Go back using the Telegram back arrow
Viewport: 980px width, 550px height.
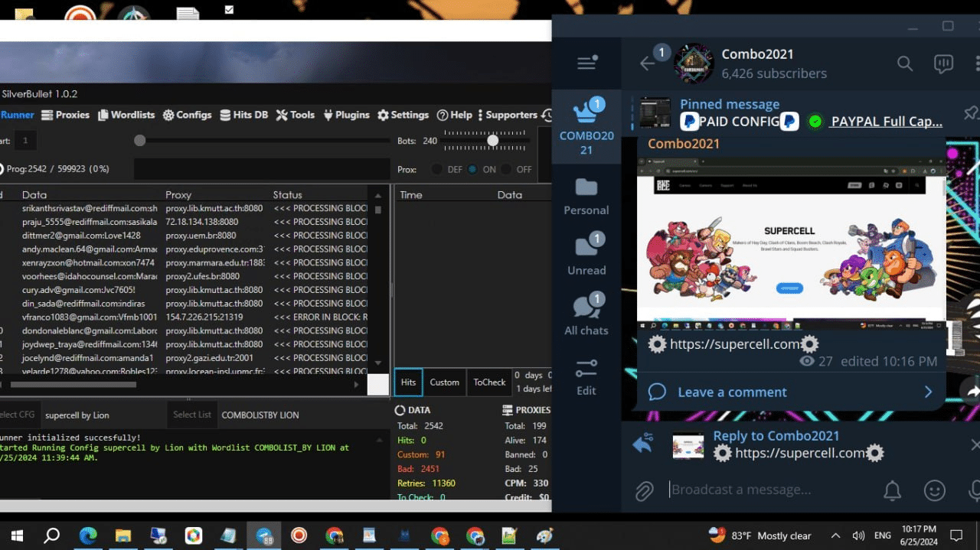pyautogui.click(x=648, y=63)
